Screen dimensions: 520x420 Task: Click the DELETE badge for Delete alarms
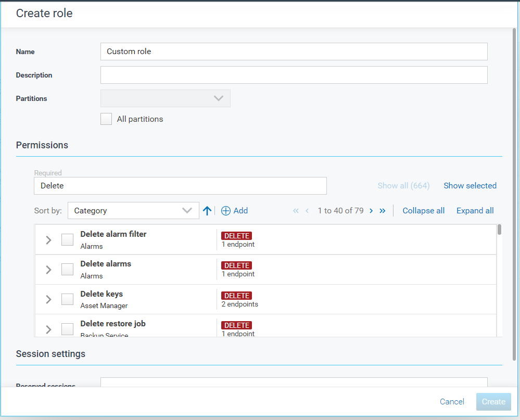point(236,265)
